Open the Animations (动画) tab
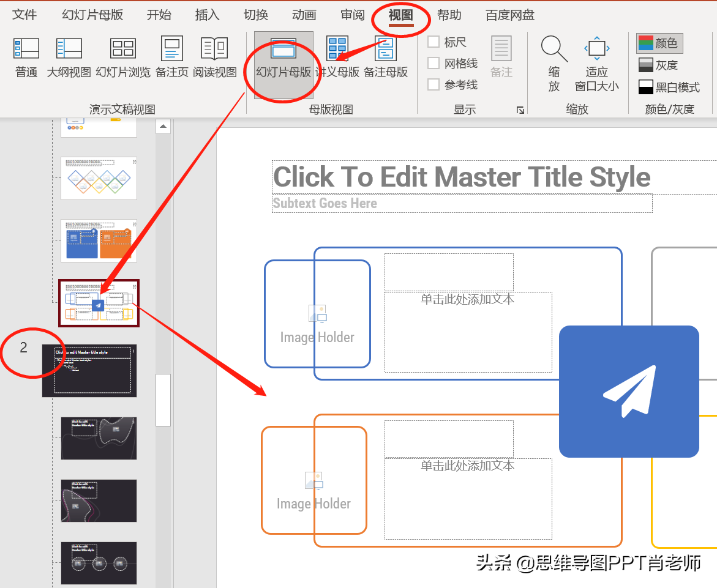Viewport: 717px width, 588px height. 304,15
